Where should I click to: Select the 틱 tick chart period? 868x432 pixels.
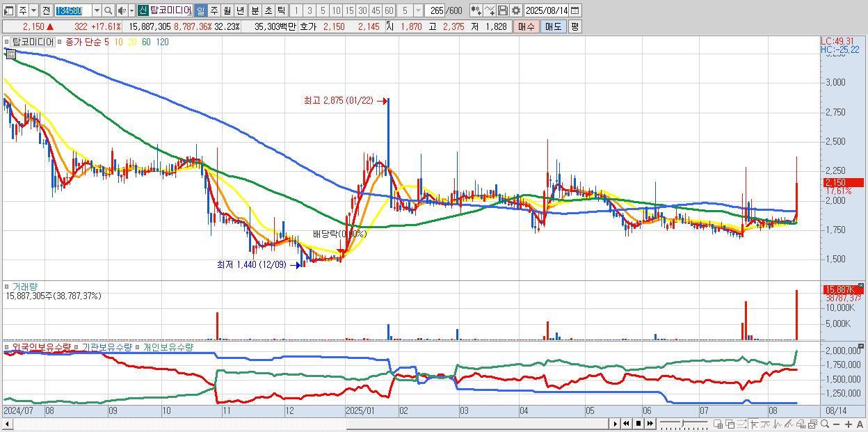point(281,10)
